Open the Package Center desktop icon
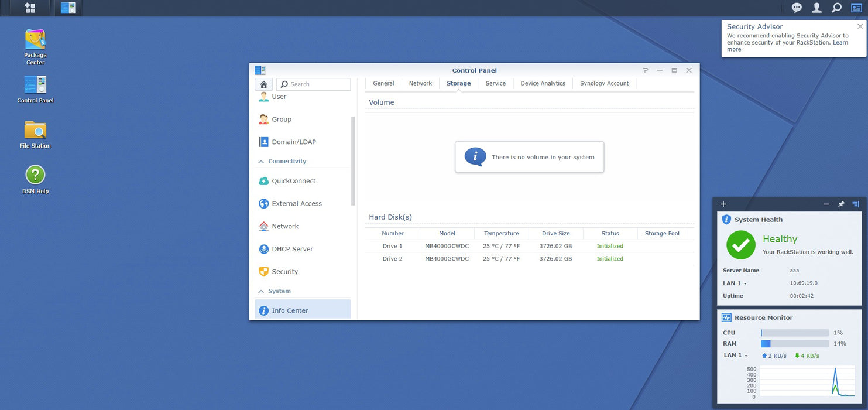The height and width of the screenshot is (410, 868). 35,47
